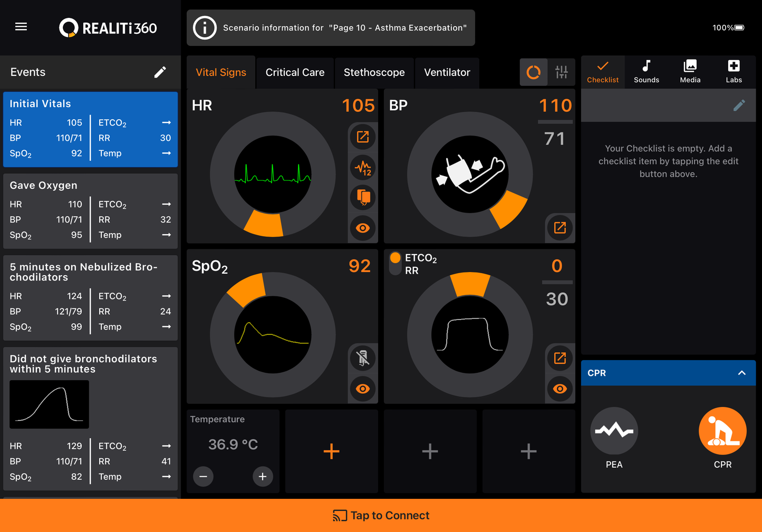Open the 12-lead ECG icon in HR tile
Screen dimensions: 762x532
[x=363, y=167]
